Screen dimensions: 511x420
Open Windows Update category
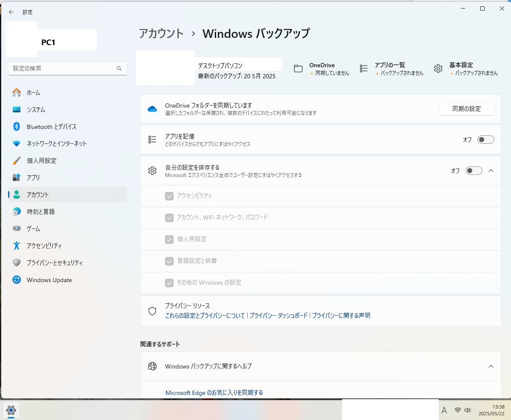pyautogui.click(x=68, y=280)
